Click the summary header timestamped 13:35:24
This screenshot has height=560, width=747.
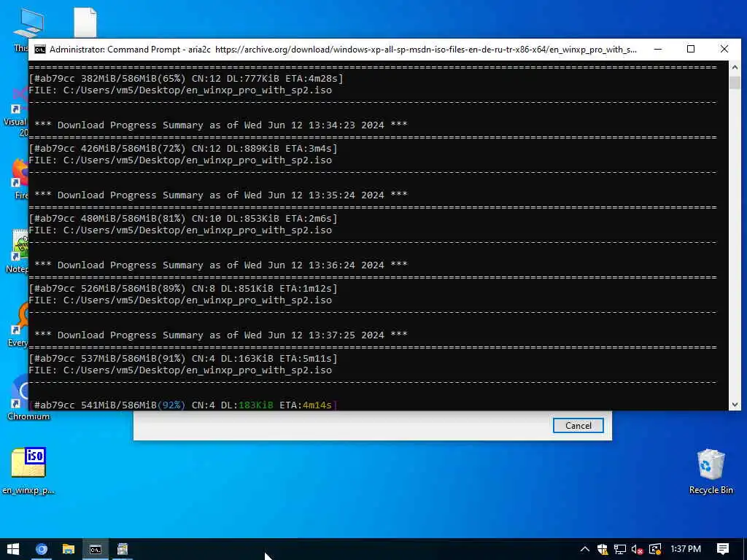point(220,195)
